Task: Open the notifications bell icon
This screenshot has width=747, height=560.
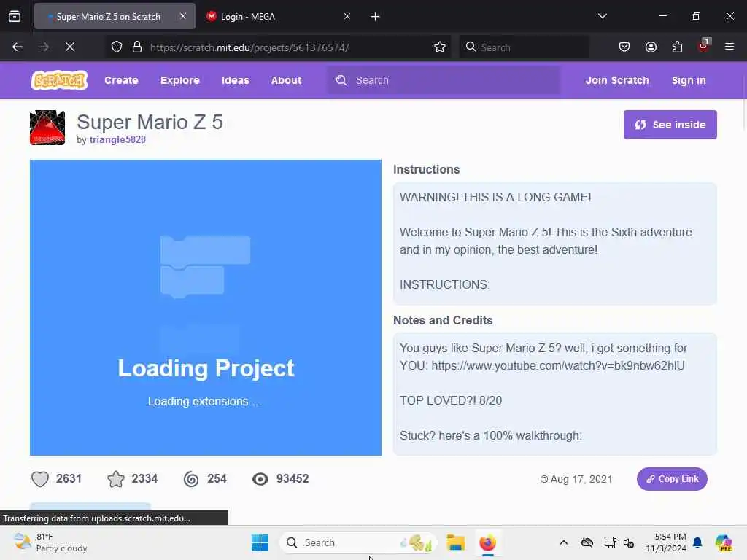Action: point(697,542)
